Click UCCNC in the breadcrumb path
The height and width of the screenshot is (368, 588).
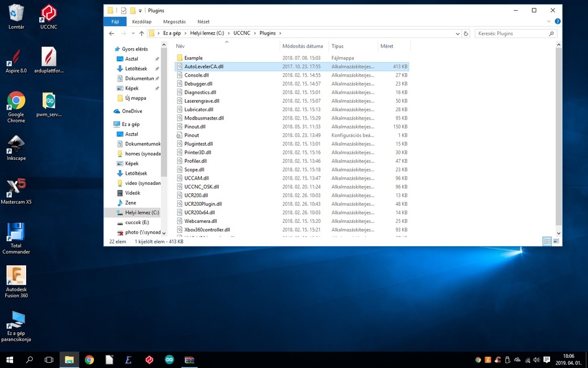tap(242, 33)
